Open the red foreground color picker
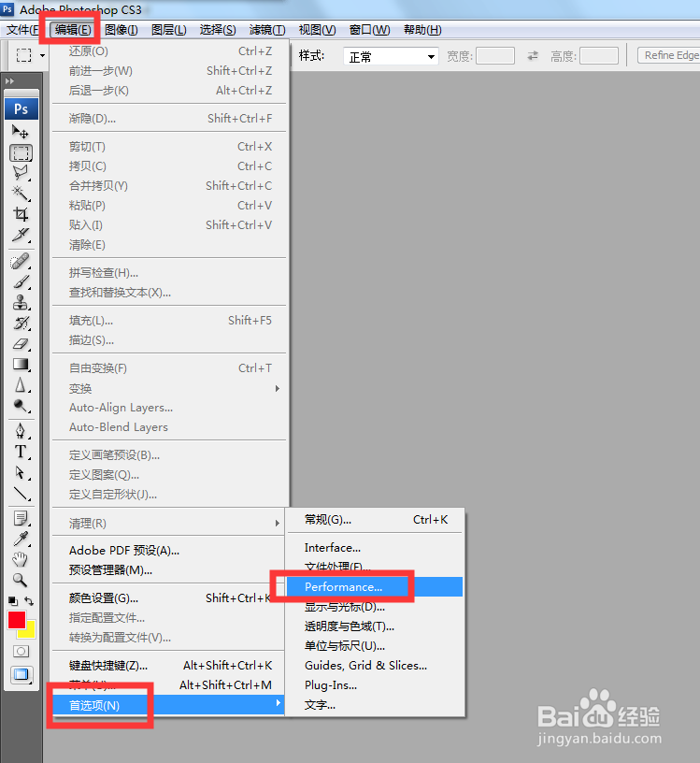The width and height of the screenshot is (700, 763). point(16,620)
